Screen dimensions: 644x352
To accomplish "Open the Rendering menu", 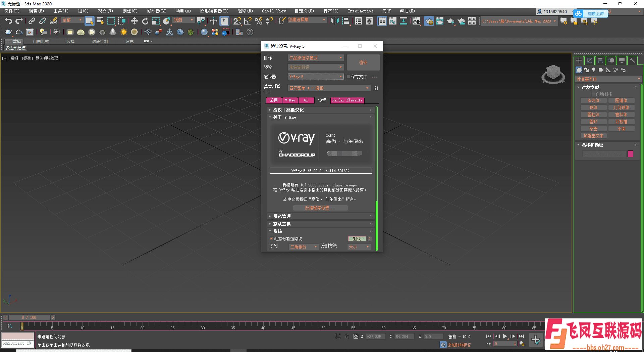I will [x=245, y=11].
